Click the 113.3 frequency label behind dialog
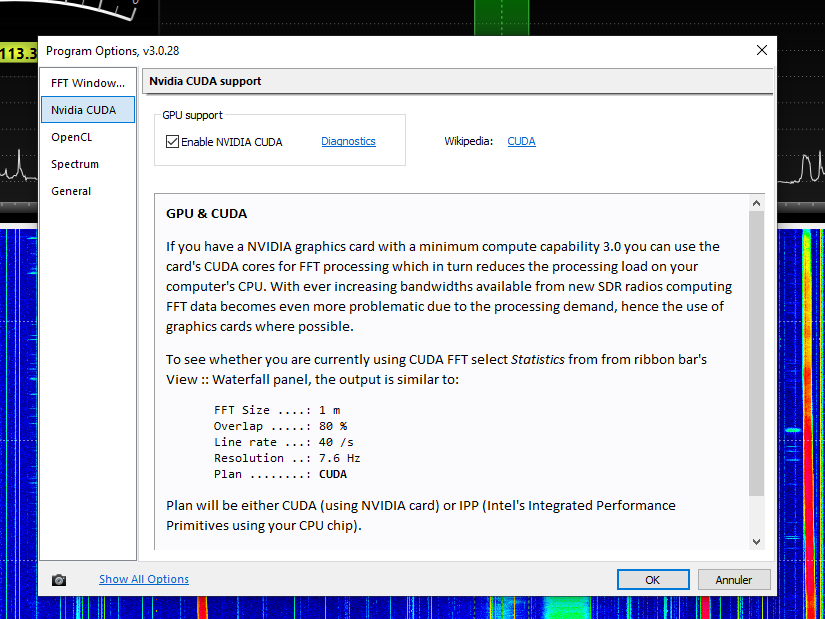Image resolution: width=825 pixels, height=619 pixels. coord(19,53)
